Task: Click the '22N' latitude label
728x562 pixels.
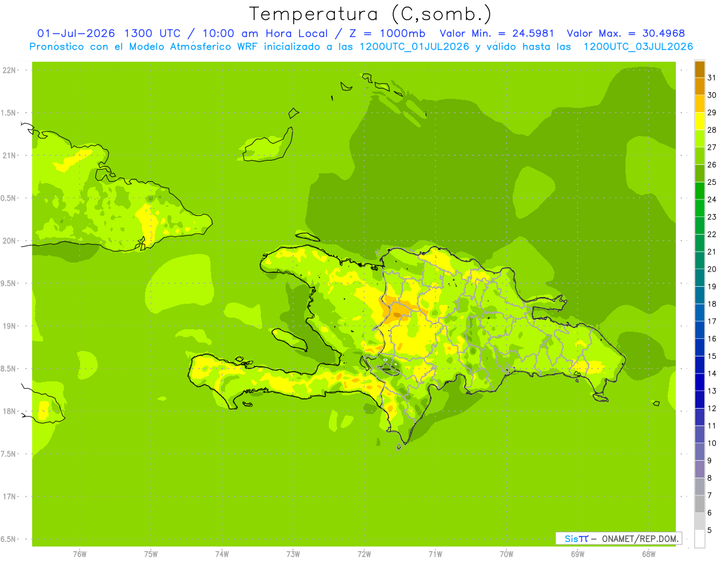Action: tap(9, 70)
